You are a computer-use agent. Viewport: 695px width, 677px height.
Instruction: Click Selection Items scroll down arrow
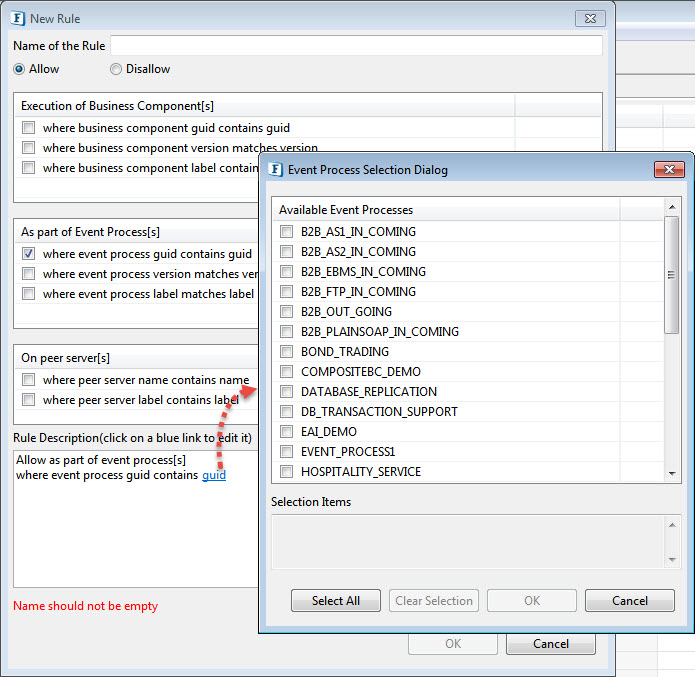click(672, 560)
